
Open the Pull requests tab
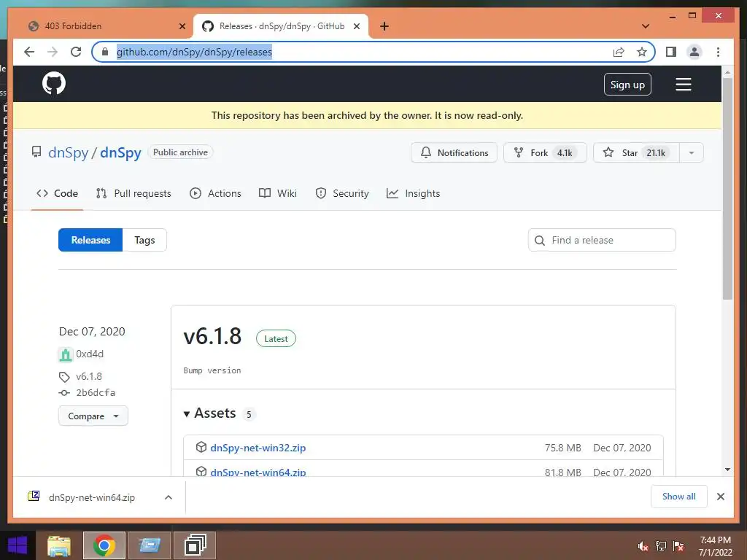[x=133, y=193]
